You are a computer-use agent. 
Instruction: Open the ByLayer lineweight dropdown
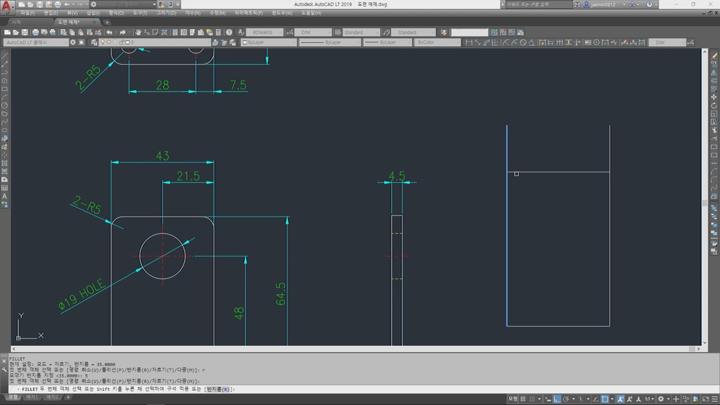pos(387,42)
